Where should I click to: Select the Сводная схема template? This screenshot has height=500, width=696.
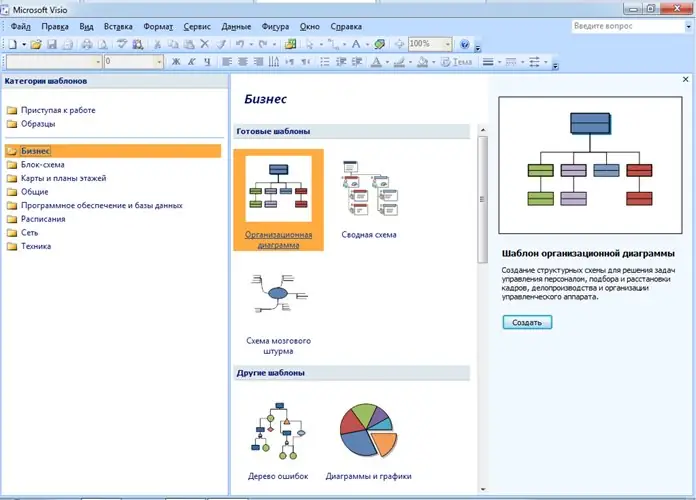tap(369, 200)
